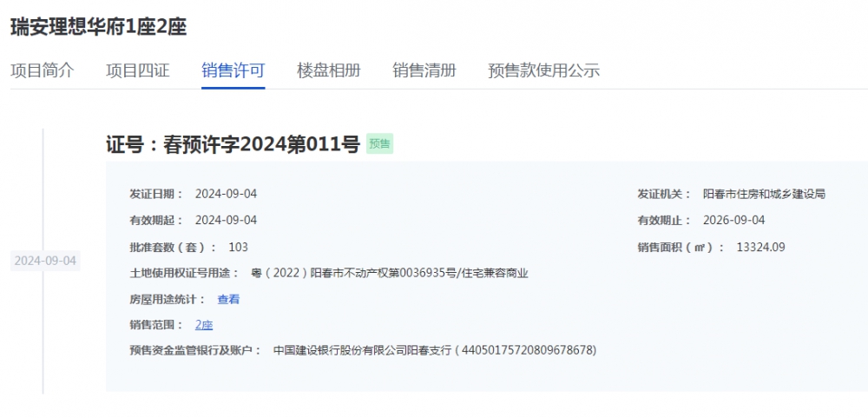Click the title 瑞安理想华府1座2座

pos(99,27)
